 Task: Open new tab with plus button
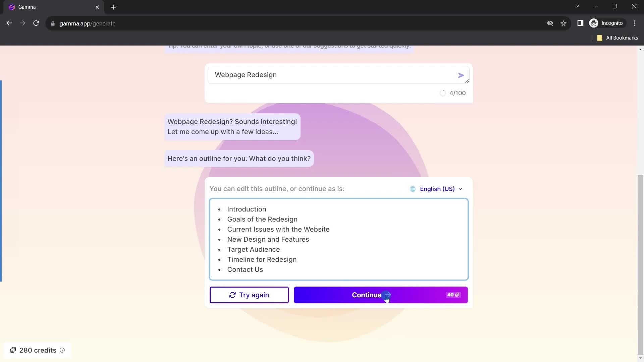click(x=113, y=7)
